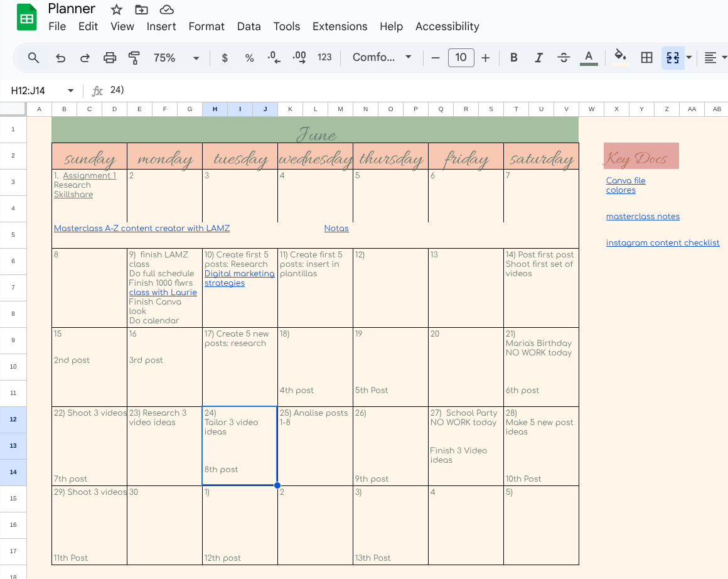Select column H header
Screen dimensions: 728x579
point(215,109)
